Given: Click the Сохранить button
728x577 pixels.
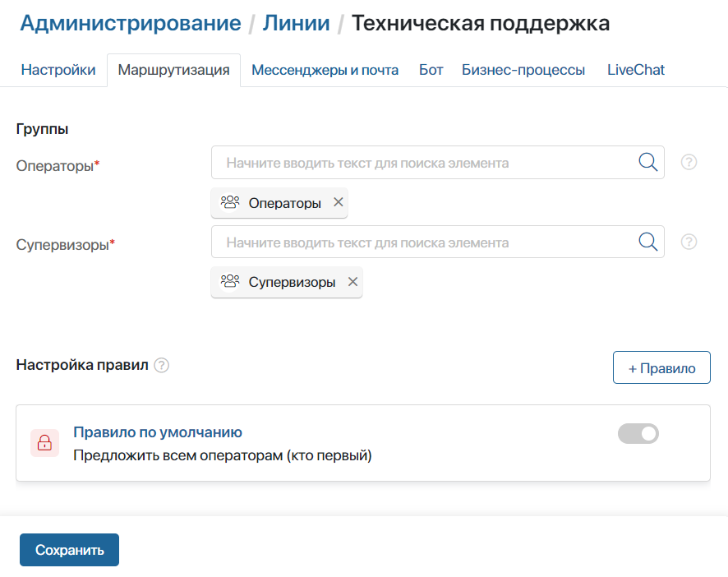Looking at the screenshot, I should [69, 549].
